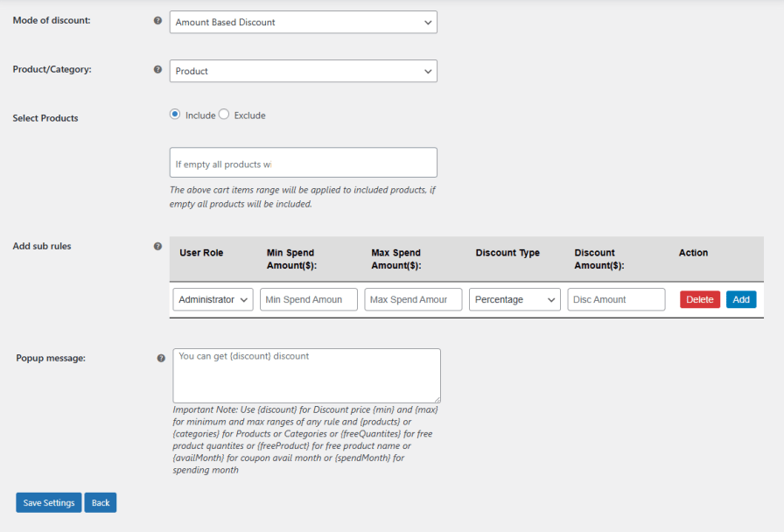Click the Disc Amount input field
784x532 pixels.
(x=616, y=299)
